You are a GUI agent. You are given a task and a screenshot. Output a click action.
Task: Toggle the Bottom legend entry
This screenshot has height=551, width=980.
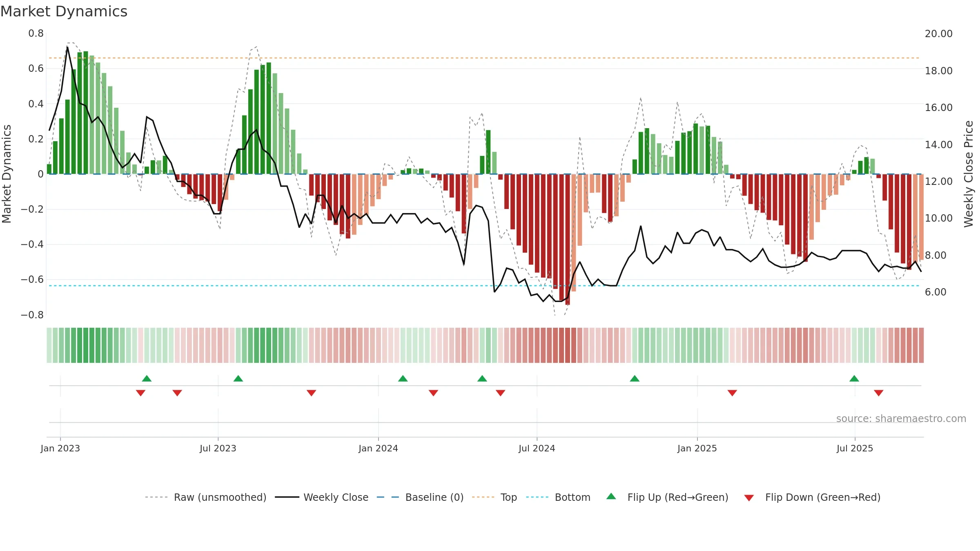coord(558,497)
